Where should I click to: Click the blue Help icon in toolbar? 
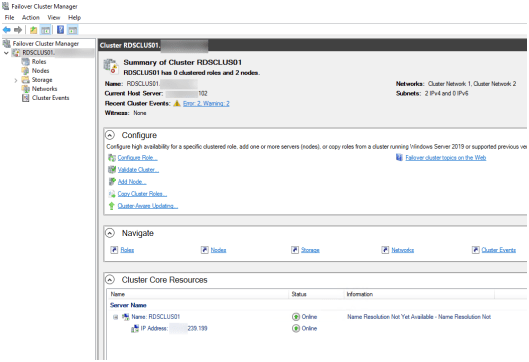click(x=60, y=30)
